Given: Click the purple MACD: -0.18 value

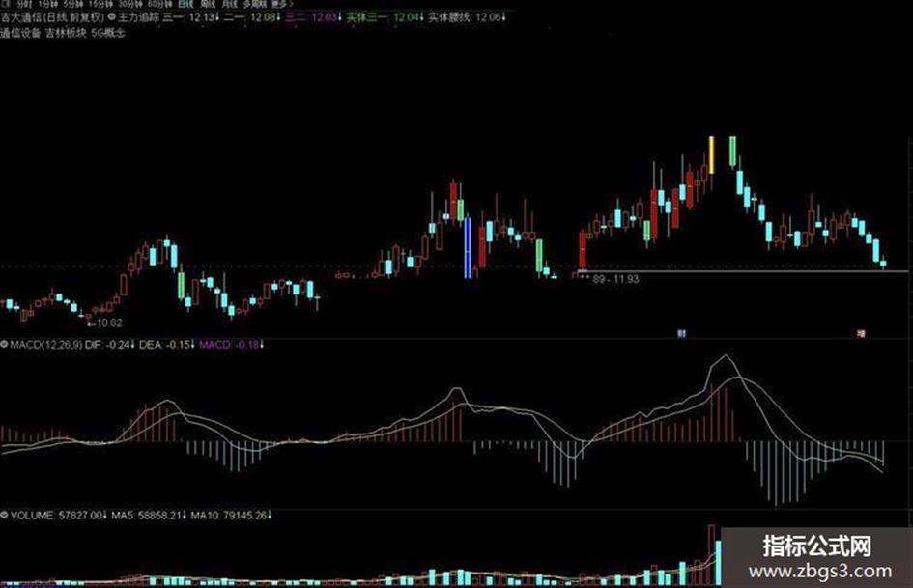Looking at the screenshot, I should (231, 345).
